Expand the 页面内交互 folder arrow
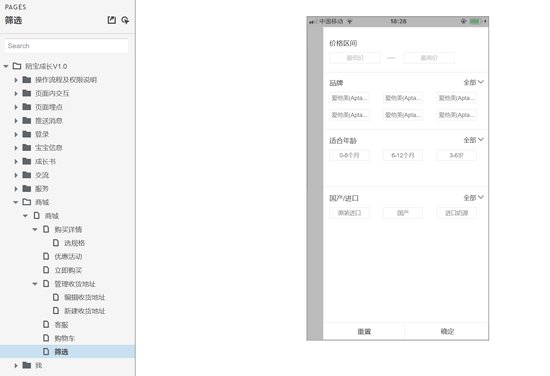 pos(16,94)
